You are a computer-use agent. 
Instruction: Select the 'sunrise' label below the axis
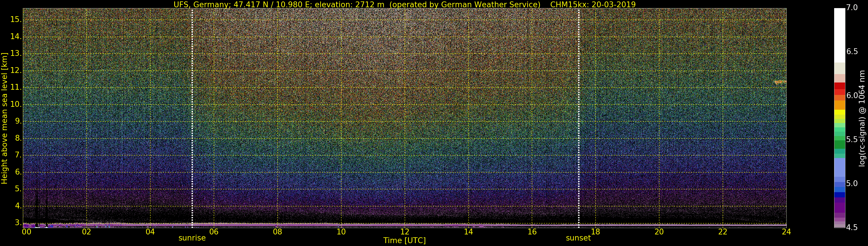pos(192,238)
